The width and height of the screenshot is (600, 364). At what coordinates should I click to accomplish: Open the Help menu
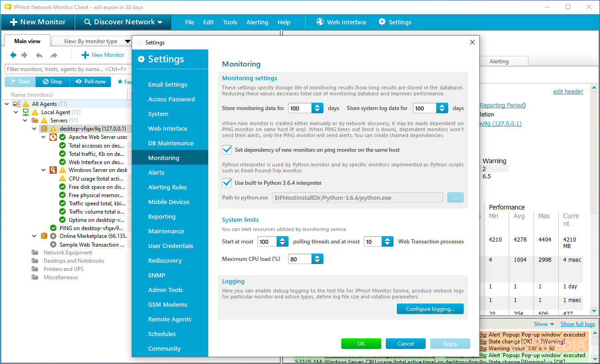284,22
